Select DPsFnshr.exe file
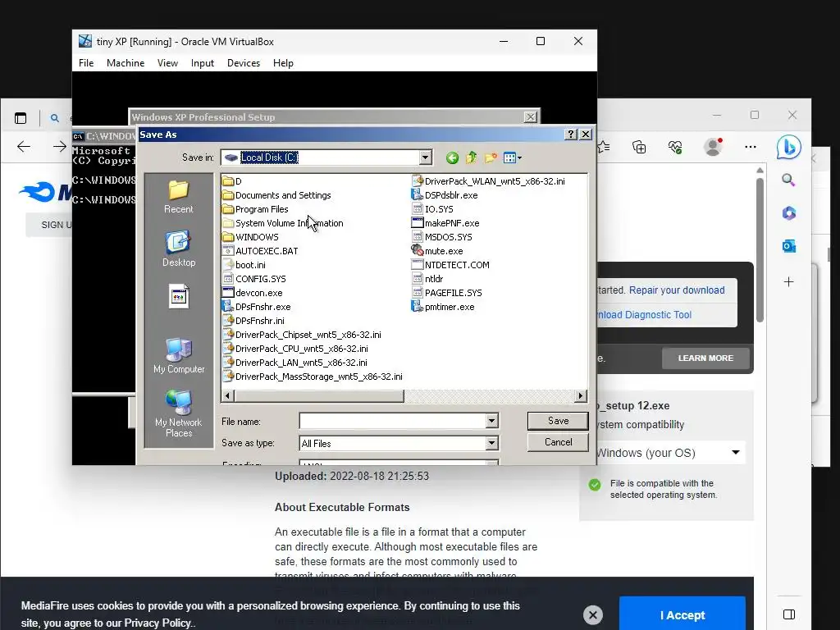 (257, 307)
